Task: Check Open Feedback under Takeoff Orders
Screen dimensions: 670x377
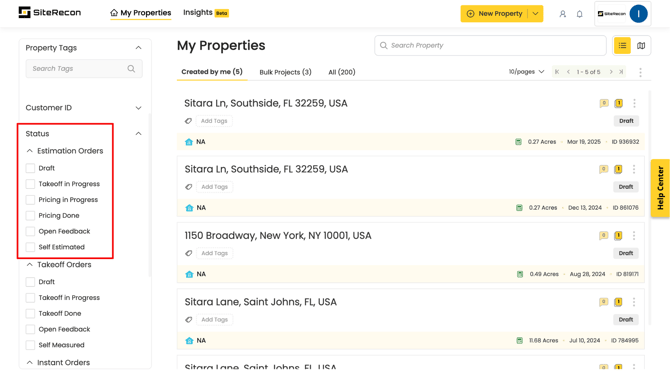Action: coord(30,329)
